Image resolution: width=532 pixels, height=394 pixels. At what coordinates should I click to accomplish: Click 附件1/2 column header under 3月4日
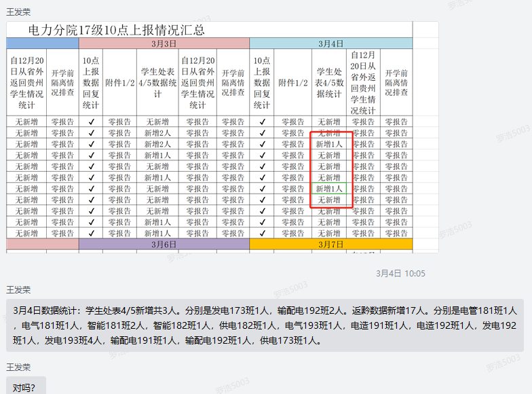coord(293,83)
